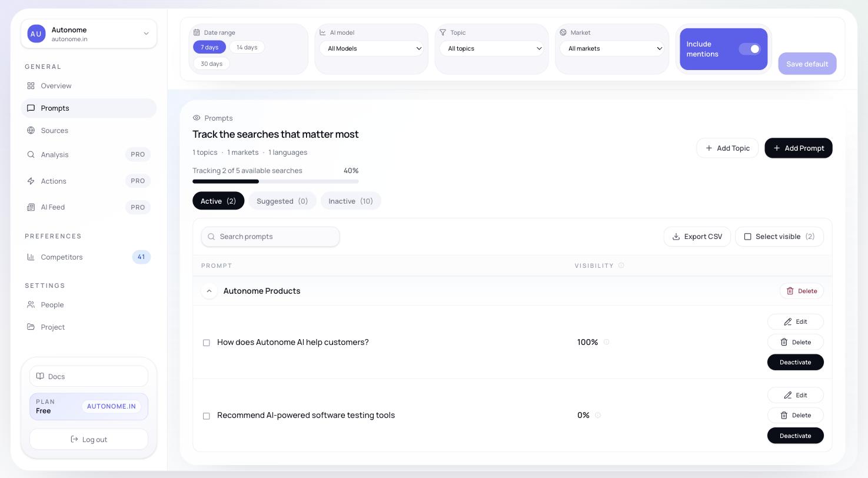This screenshot has width=868, height=478.
Task: Expand the Autonome workspace switcher chevron
Action: [x=147, y=34]
